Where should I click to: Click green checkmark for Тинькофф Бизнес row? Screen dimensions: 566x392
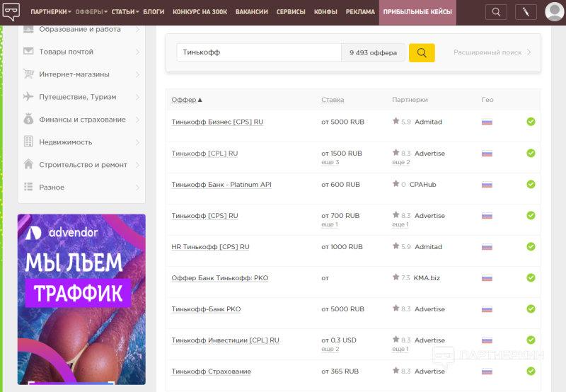coord(531,122)
